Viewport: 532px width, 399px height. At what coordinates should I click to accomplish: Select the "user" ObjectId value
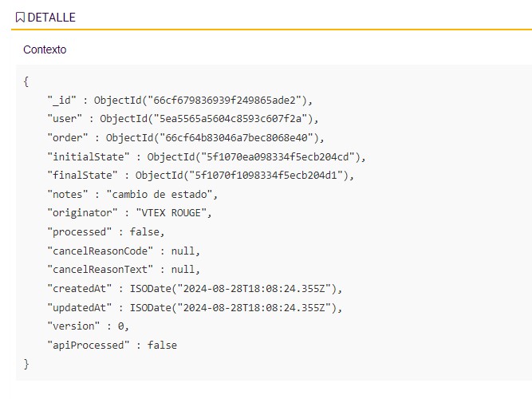coord(210,119)
